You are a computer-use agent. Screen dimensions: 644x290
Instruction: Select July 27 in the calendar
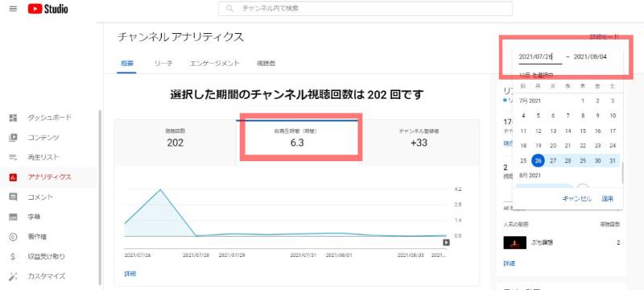[x=553, y=160]
